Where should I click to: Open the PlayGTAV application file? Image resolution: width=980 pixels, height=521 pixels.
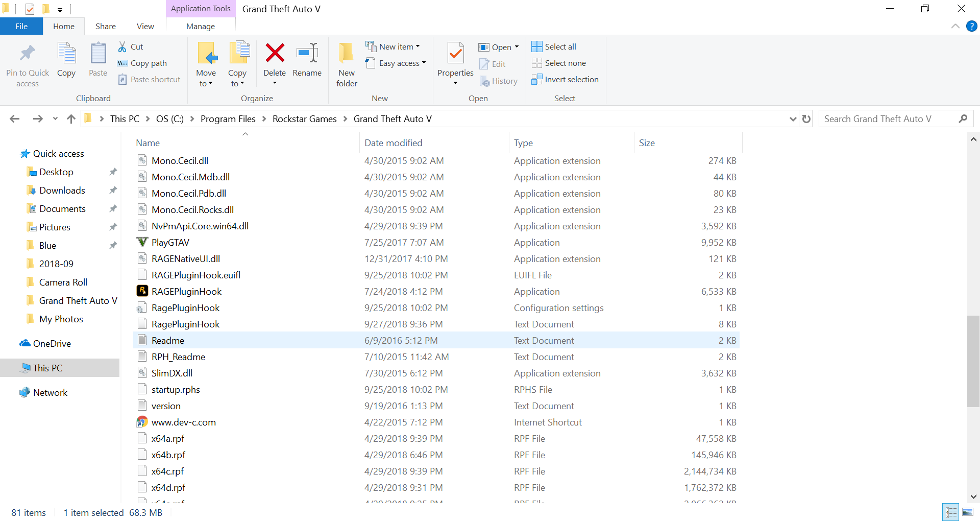pos(170,243)
